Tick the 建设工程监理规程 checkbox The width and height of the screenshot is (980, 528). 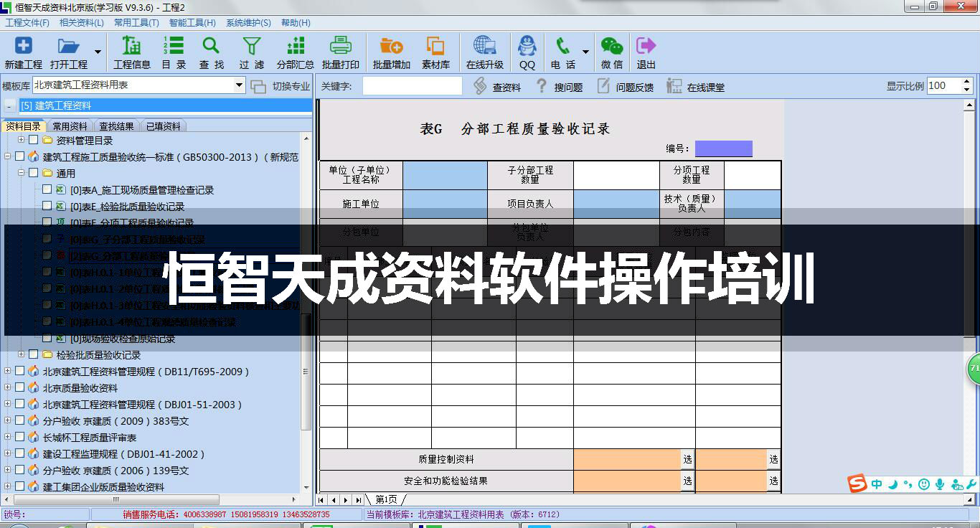(19, 453)
